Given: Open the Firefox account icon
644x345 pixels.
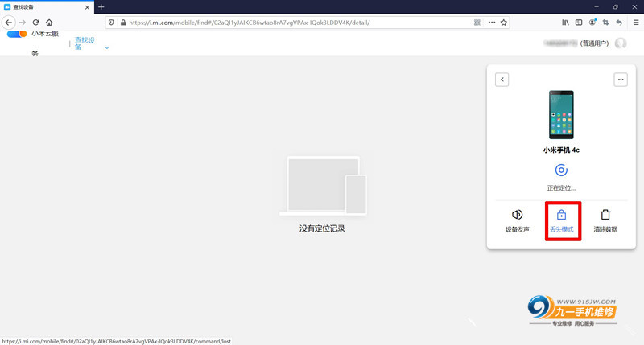Looking at the screenshot, I should (x=592, y=23).
